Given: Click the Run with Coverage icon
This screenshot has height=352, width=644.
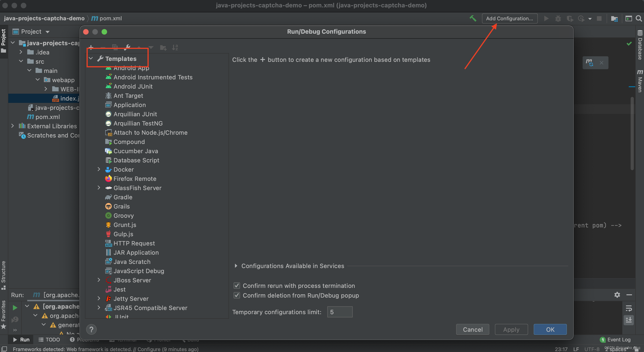Looking at the screenshot, I should (569, 18).
